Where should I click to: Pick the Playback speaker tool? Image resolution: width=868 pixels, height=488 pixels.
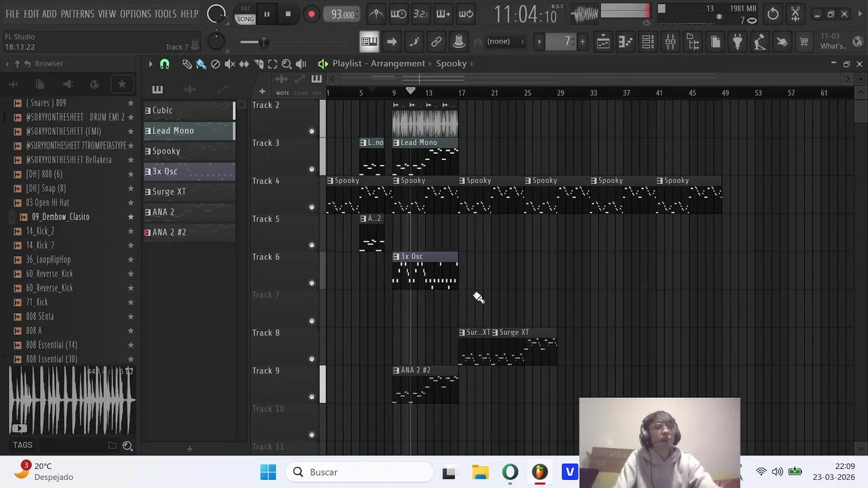tap(301, 64)
